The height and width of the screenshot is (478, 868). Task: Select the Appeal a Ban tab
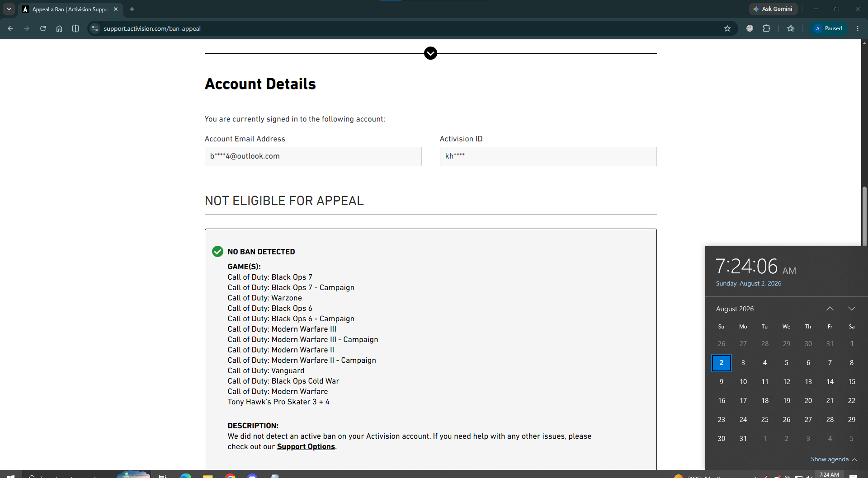[70, 9]
